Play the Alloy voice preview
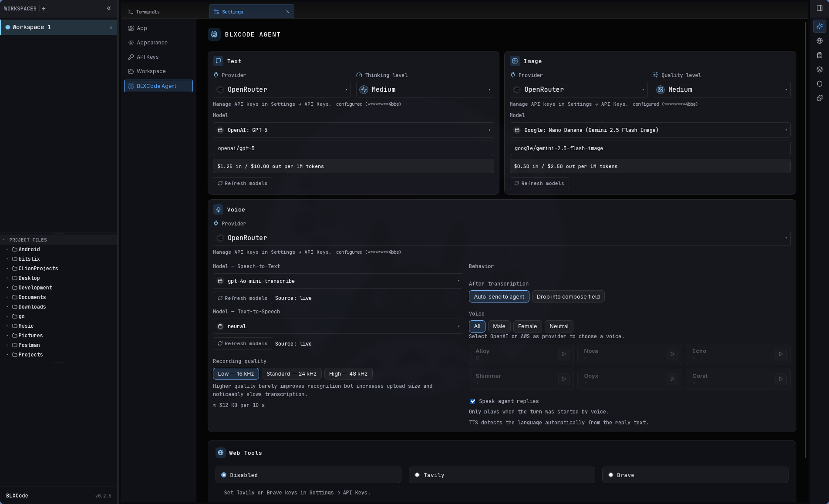 [x=564, y=354]
